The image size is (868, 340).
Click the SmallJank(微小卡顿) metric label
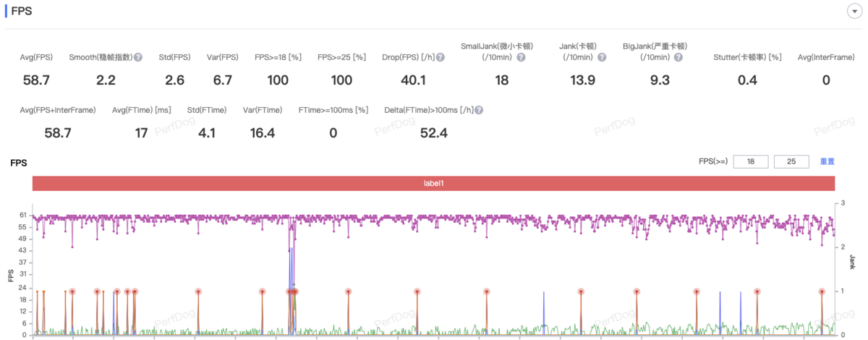click(497, 46)
